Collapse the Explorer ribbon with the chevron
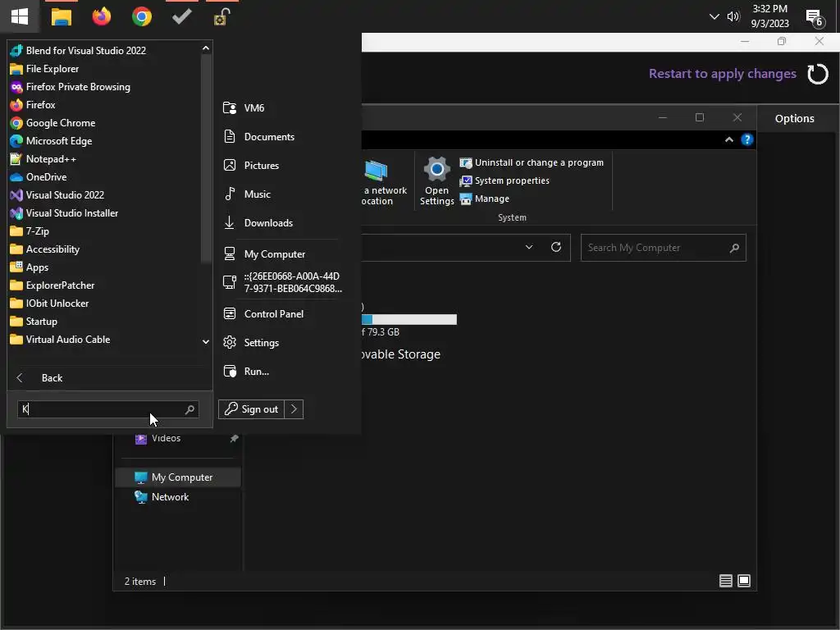This screenshot has height=630, width=840. tap(728, 139)
